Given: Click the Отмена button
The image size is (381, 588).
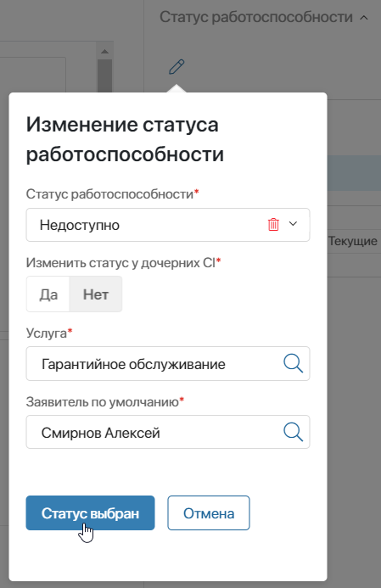Looking at the screenshot, I should pos(209,513).
